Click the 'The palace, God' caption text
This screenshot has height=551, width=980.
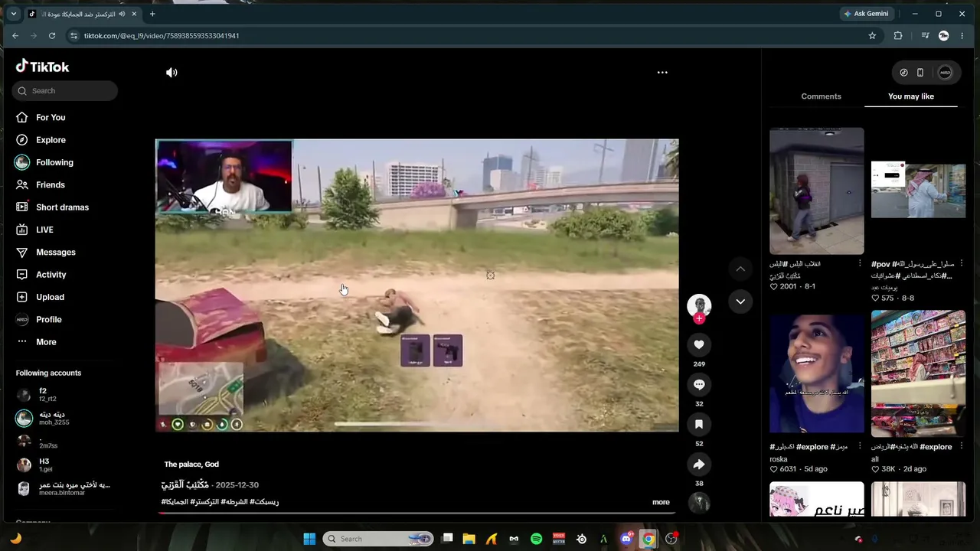191,465
